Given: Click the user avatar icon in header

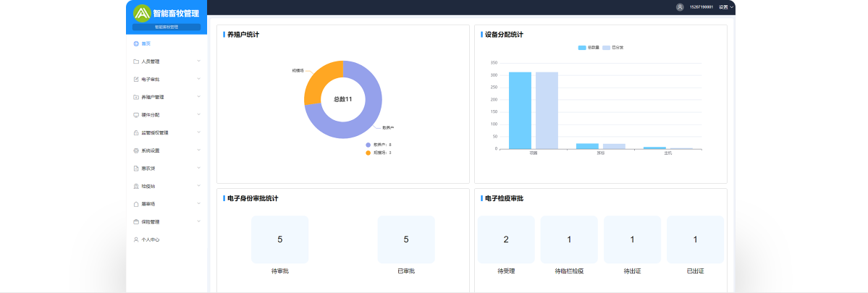Looking at the screenshot, I should click(680, 7).
